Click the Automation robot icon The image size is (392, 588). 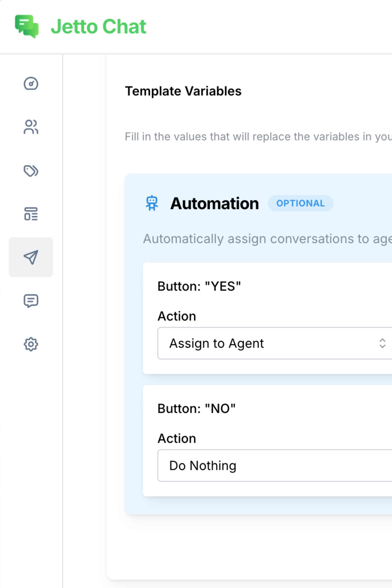152,203
